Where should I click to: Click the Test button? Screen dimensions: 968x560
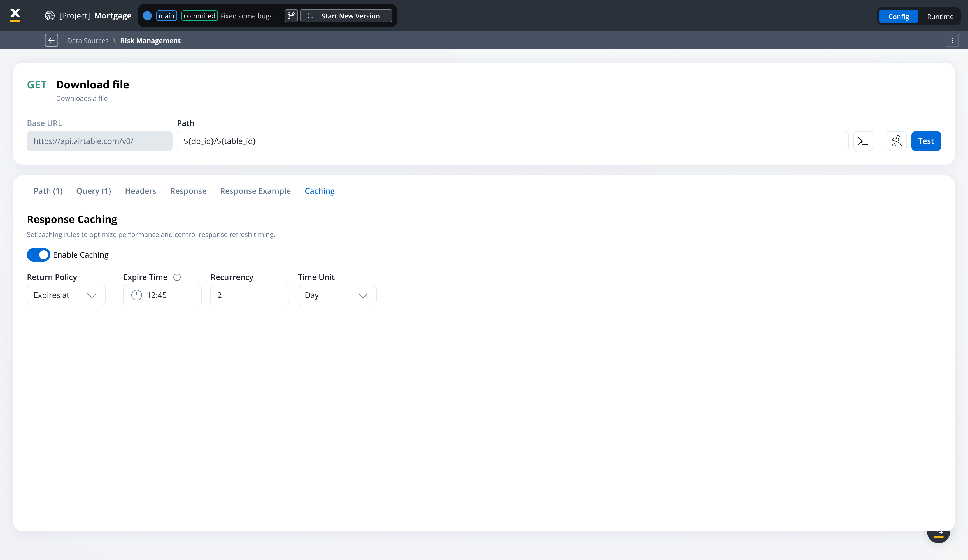[x=926, y=141]
